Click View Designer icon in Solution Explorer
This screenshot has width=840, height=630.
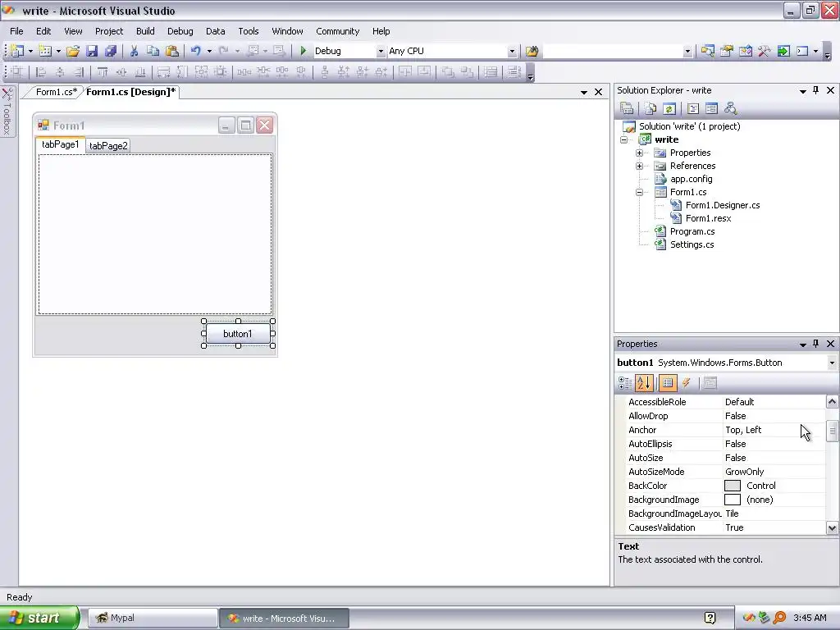coord(711,109)
